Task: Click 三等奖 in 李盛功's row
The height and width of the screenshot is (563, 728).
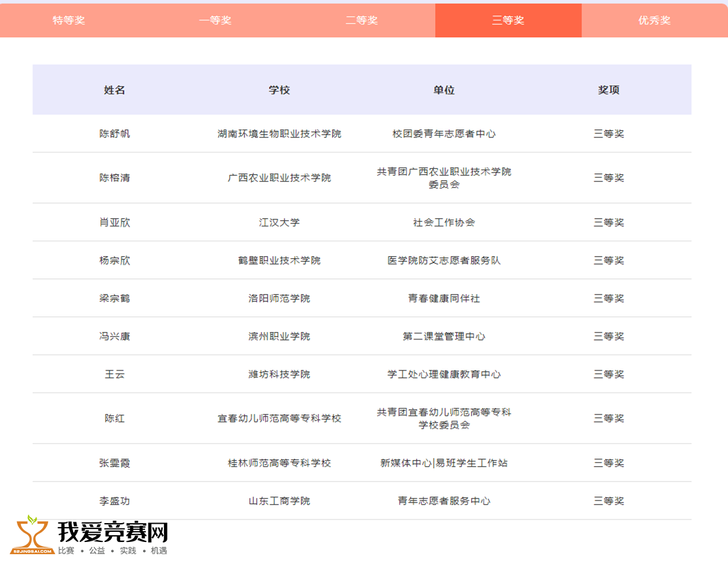Action: click(x=609, y=501)
